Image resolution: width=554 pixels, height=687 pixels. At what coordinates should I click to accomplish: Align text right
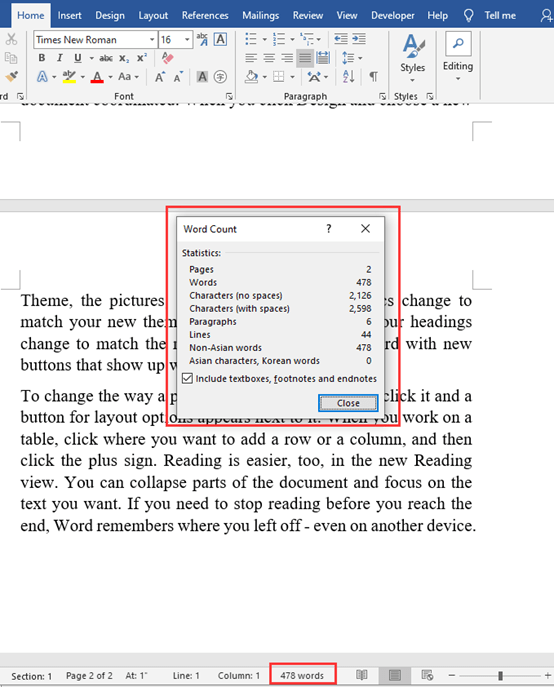(x=287, y=58)
